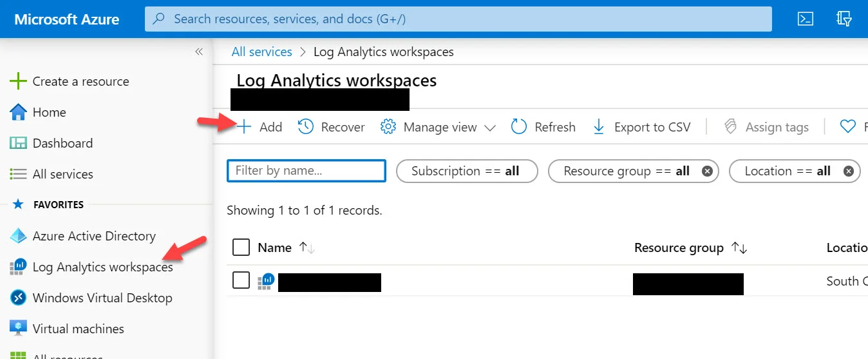Focus the Filter by name field
Viewport: 868px width, 359px height.
coord(307,171)
